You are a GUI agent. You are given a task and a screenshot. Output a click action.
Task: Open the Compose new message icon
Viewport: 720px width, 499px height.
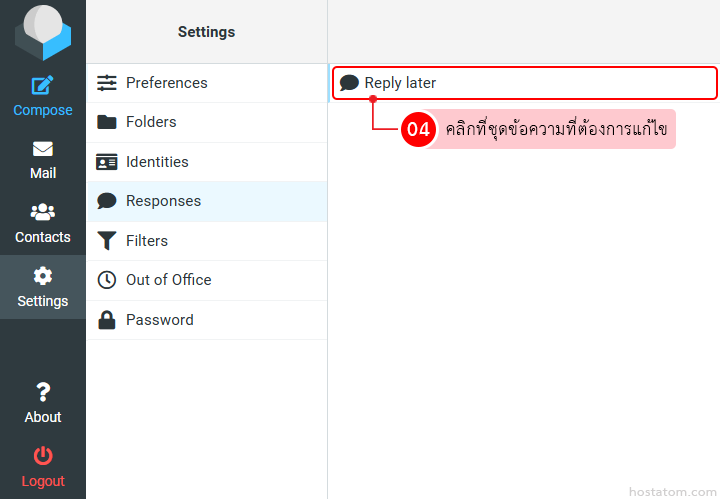(x=43, y=86)
